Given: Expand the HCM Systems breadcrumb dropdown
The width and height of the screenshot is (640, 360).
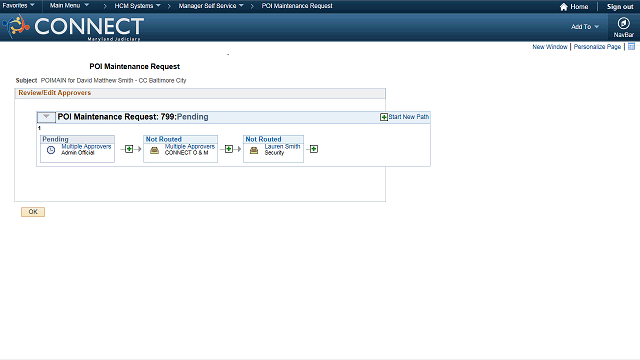Looking at the screenshot, I should (137, 6).
